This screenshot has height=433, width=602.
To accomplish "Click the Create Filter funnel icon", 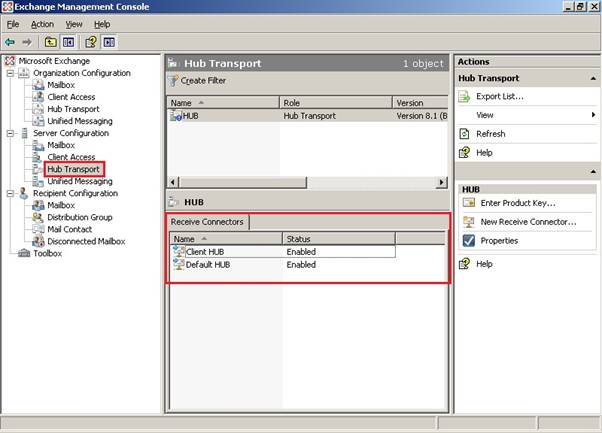I will point(174,81).
